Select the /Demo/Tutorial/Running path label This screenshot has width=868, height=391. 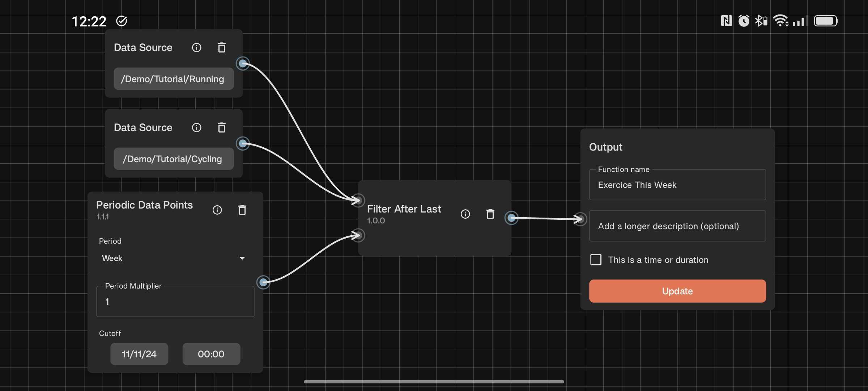173,79
